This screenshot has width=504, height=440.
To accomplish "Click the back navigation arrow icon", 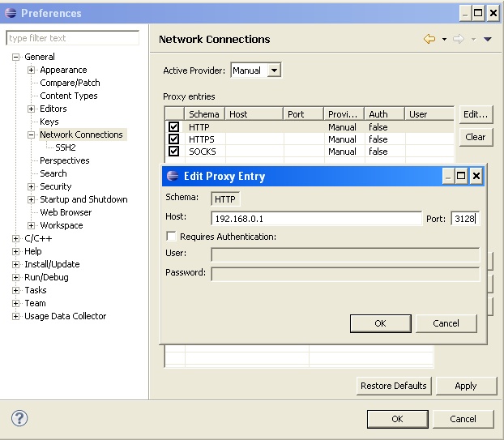I will (429, 39).
